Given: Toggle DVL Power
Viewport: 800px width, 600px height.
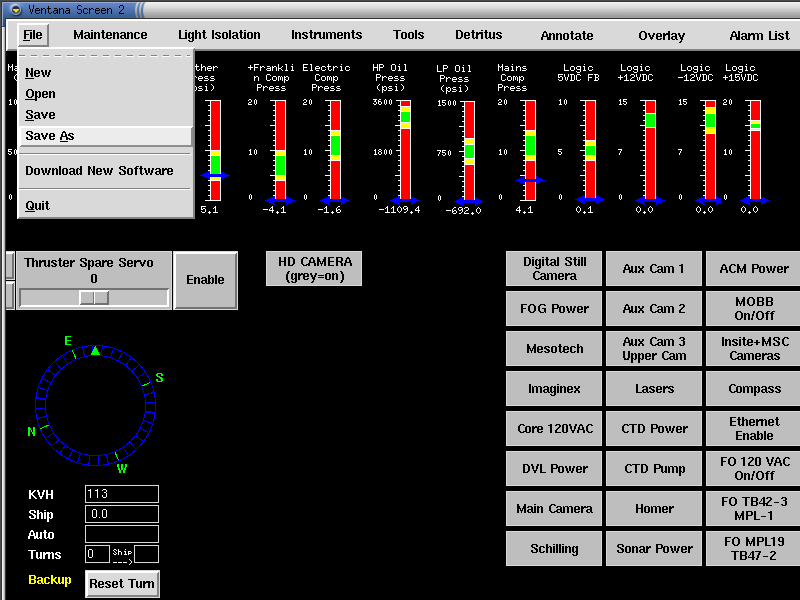Looking at the screenshot, I should pyautogui.click(x=554, y=468).
